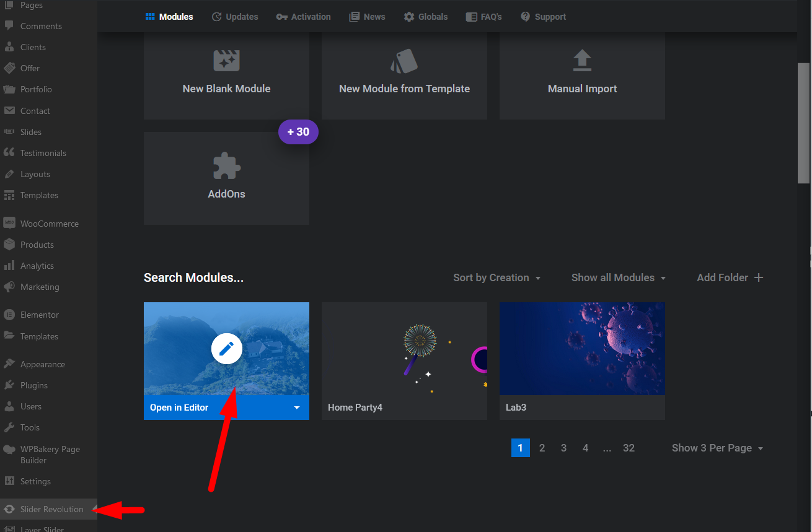Open the Sort by Creation dropdown

[x=496, y=277]
